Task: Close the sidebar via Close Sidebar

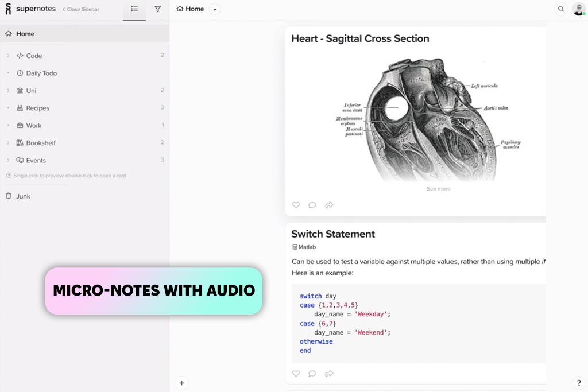Action: pos(80,9)
